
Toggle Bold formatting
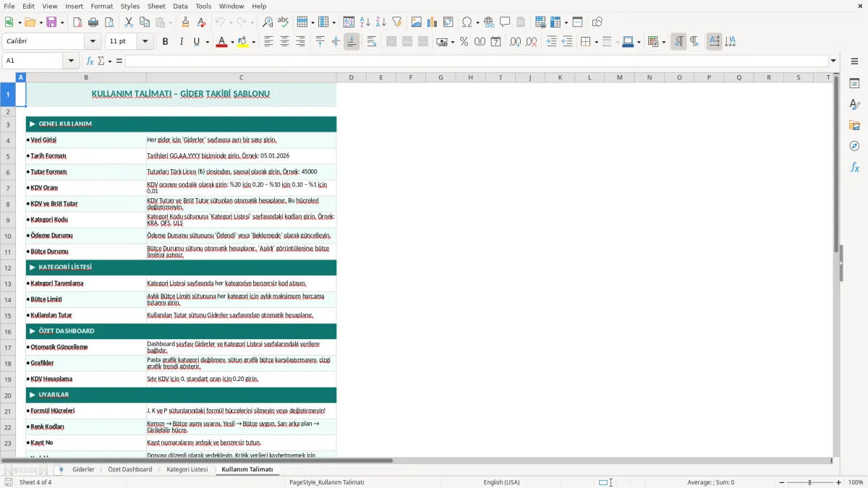(165, 42)
